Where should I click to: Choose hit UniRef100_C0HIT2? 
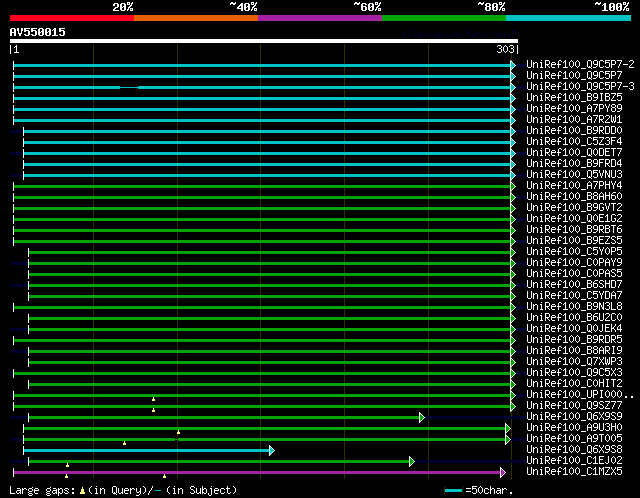(x=574, y=384)
